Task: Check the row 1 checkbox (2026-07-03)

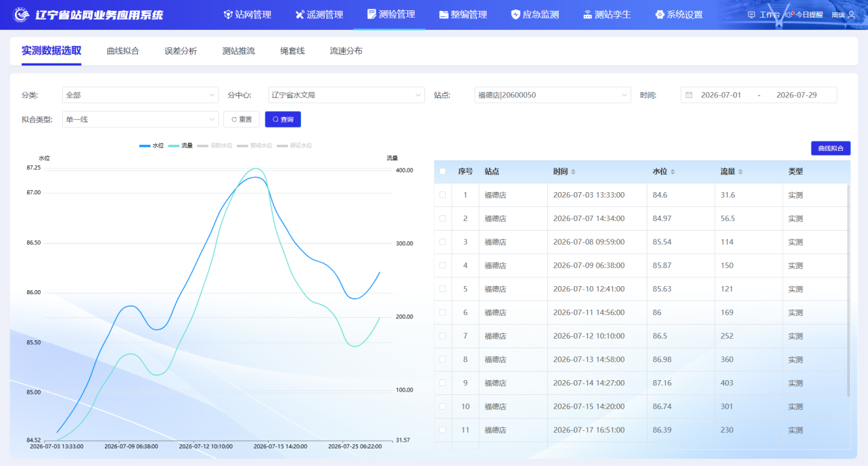Action: (442, 195)
